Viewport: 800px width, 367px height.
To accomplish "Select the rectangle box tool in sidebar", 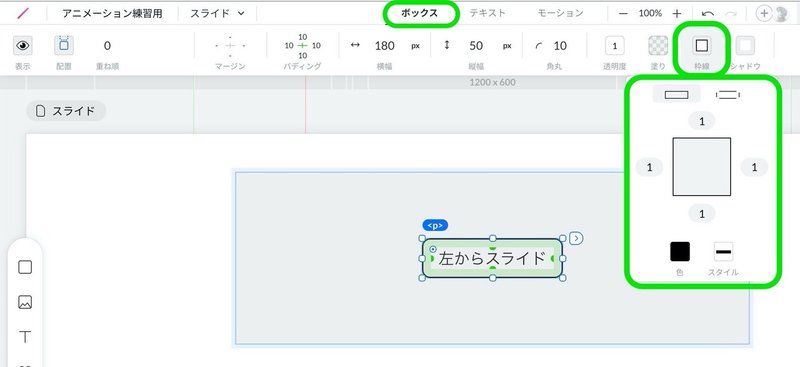I will tap(25, 267).
